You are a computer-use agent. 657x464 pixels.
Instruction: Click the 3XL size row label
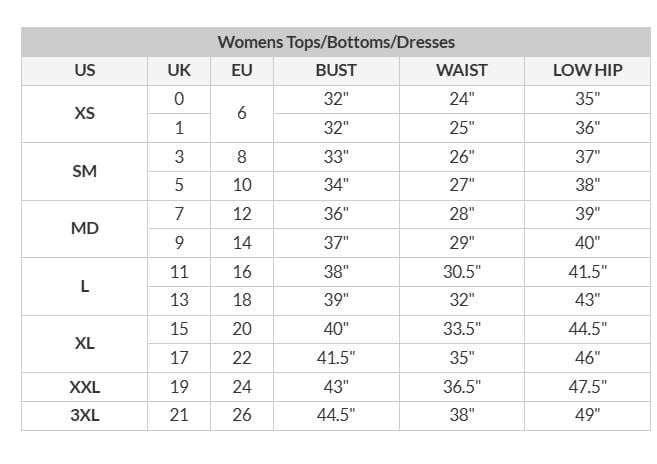[85, 415]
